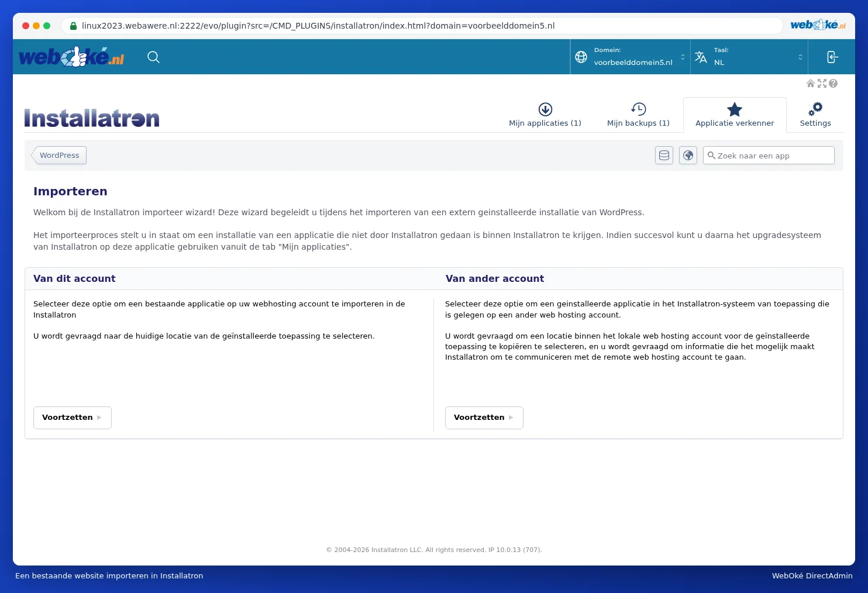The width and height of the screenshot is (868, 593).
Task: Click the gears icon above Settings
Action: tap(815, 109)
